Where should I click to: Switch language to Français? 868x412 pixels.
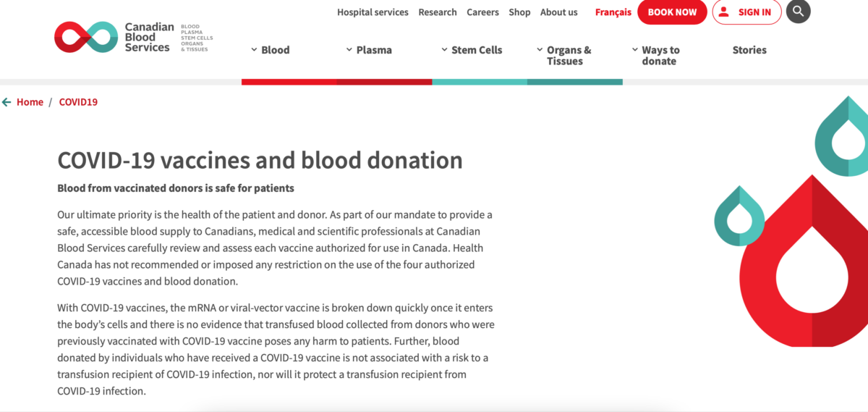613,12
